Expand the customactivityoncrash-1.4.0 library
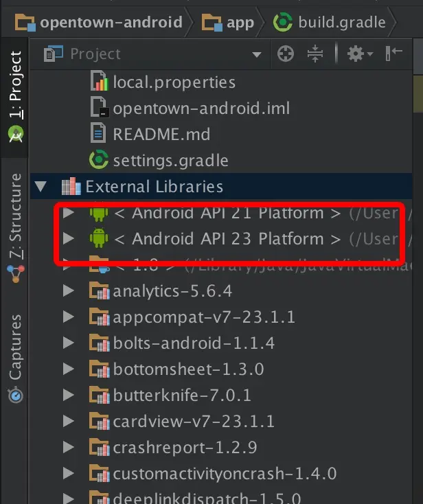This screenshot has width=423, height=504. point(69,473)
